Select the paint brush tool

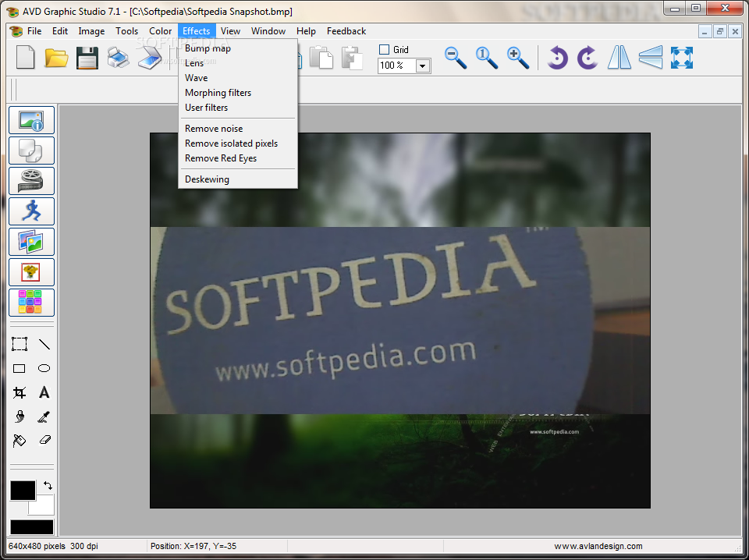pos(20,416)
